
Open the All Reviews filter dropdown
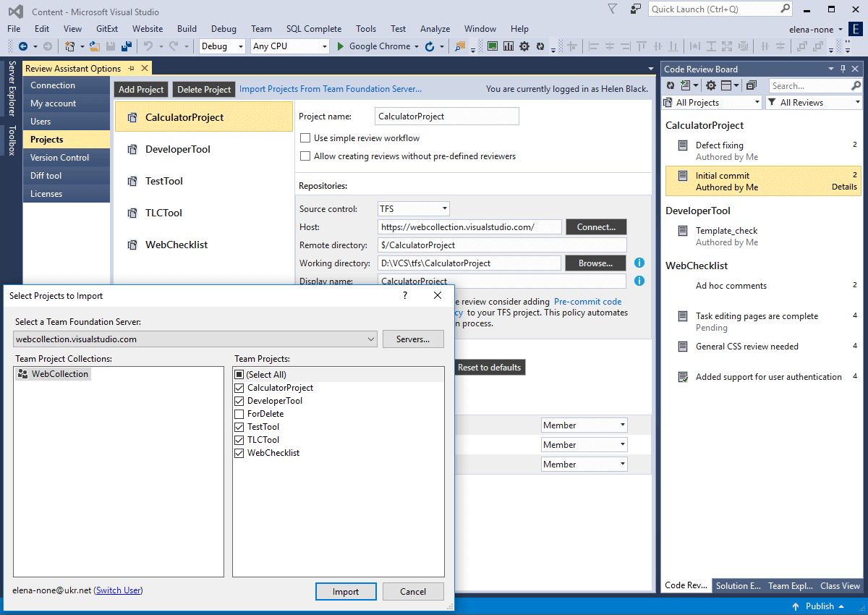tap(814, 103)
